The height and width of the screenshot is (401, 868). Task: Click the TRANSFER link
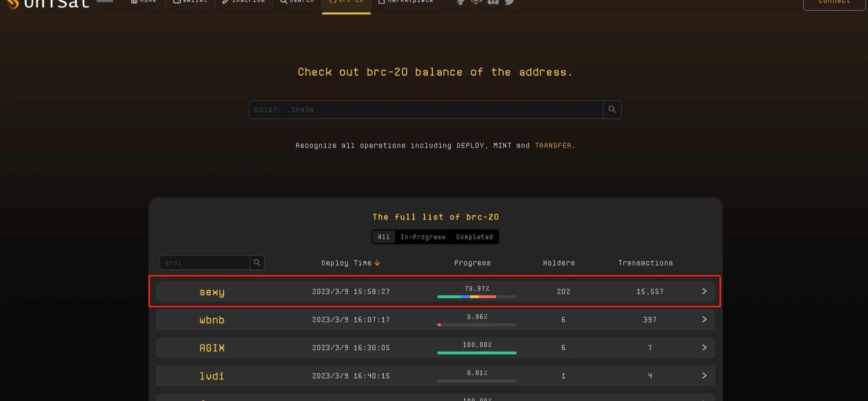[553, 146]
